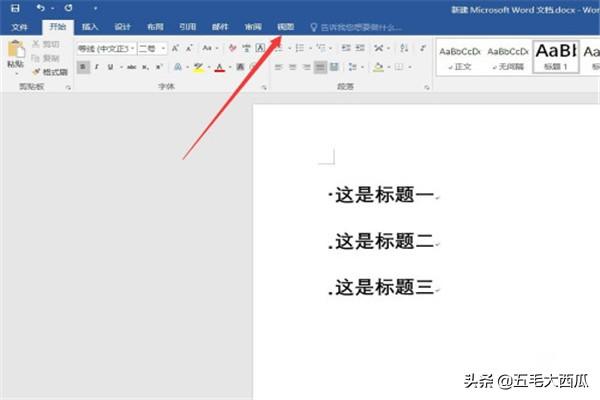600x400 pixels.
Task: Apply the character border icon
Action: (260, 48)
